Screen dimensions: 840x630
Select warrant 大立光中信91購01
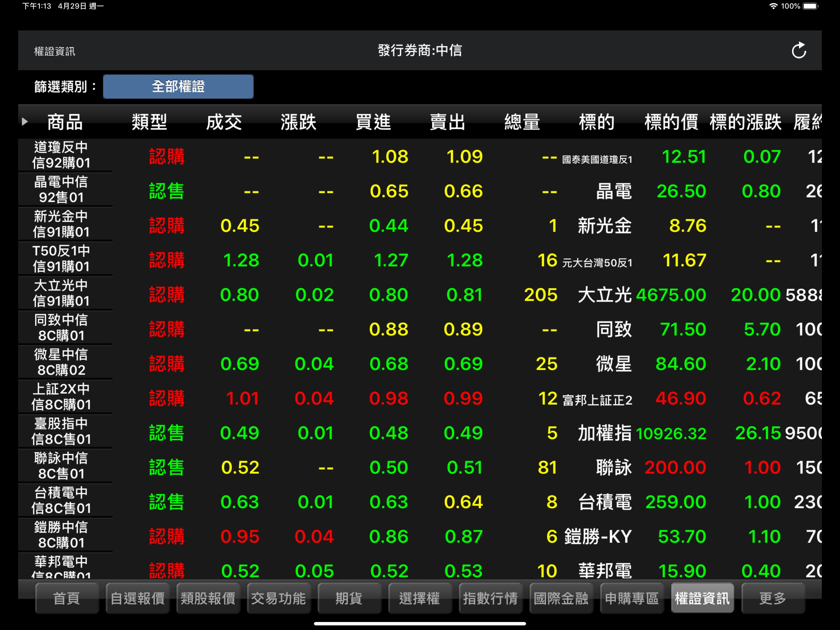[x=61, y=293]
